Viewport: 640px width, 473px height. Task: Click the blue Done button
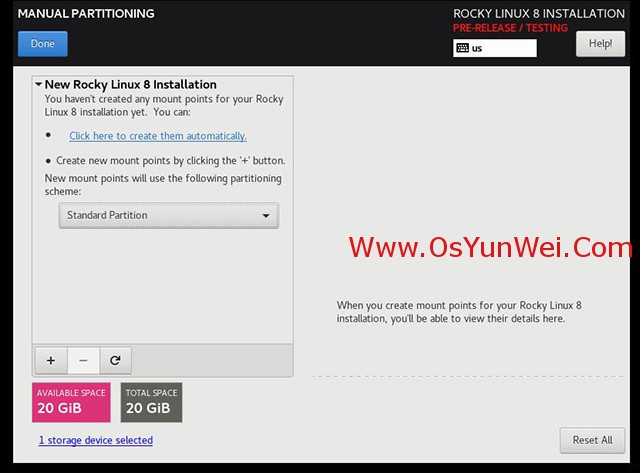click(43, 44)
